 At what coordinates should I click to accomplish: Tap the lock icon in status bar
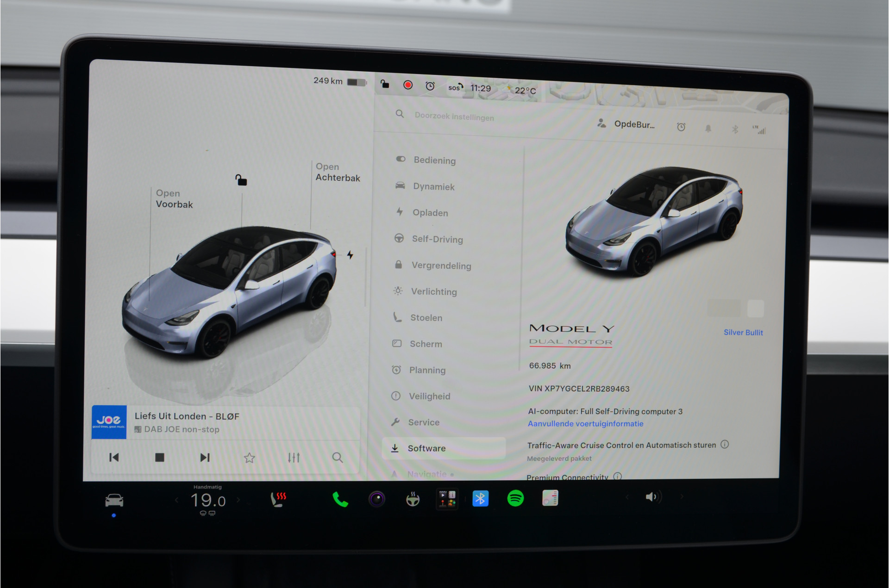(x=385, y=84)
